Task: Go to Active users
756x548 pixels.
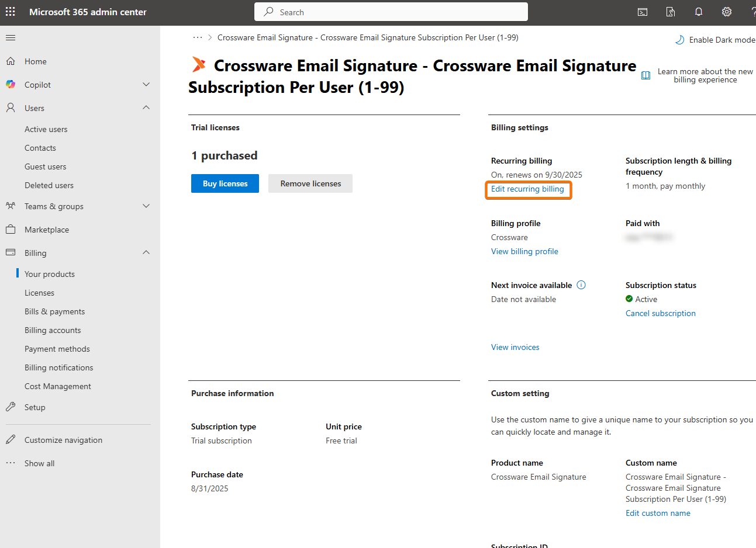Action: [46, 129]
